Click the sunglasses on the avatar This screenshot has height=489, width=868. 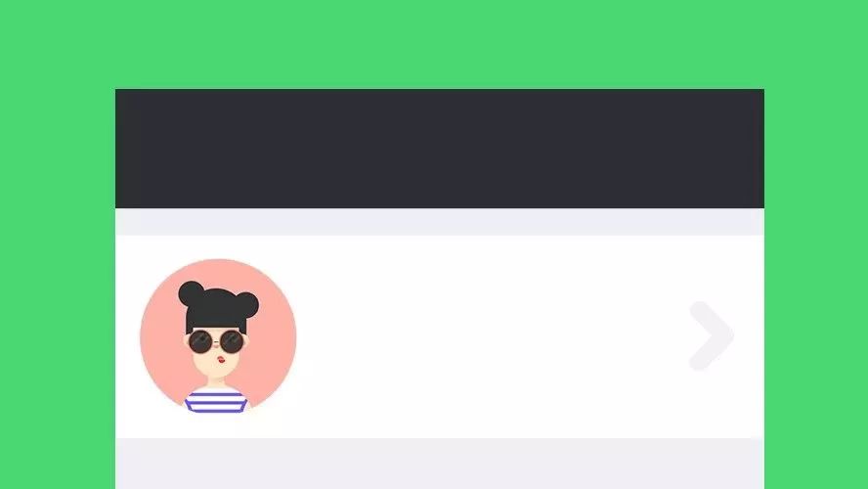point(216,341)
